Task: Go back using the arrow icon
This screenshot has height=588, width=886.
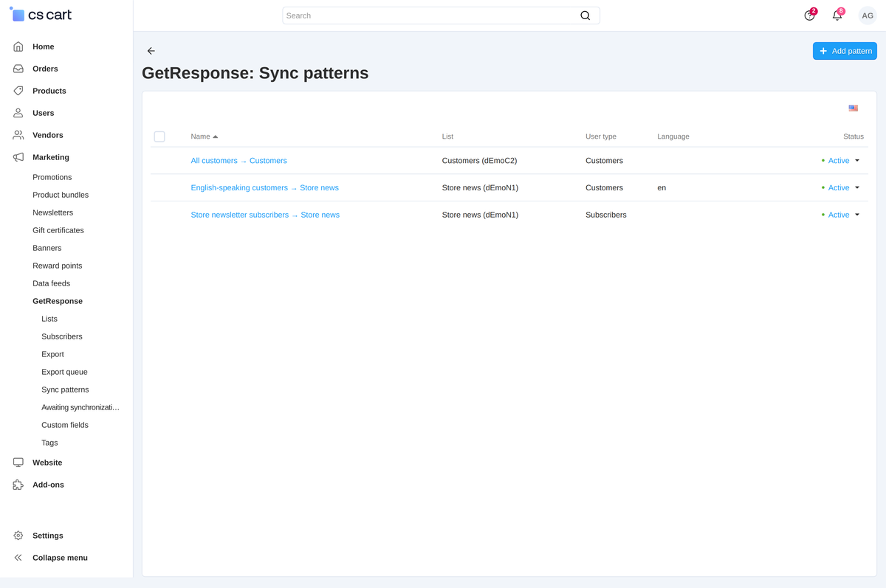Action: (x=151, y=51)
